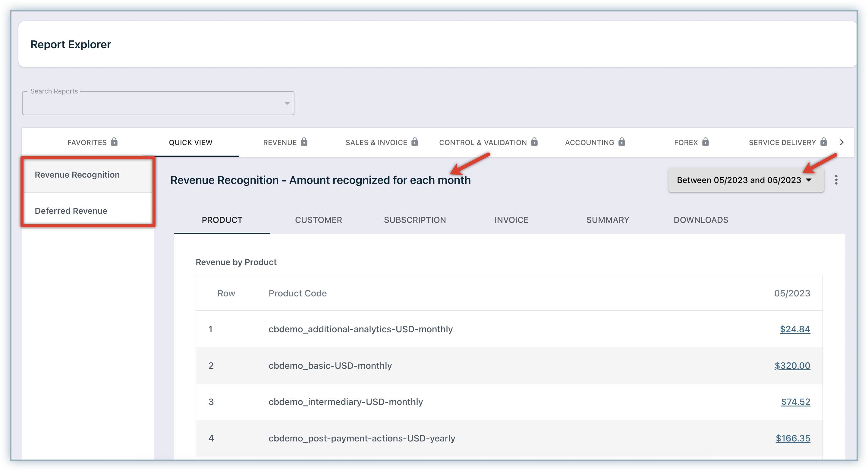Open the $166.35 amount link
The image size is (868, 471).
click(x=793, y=438)
